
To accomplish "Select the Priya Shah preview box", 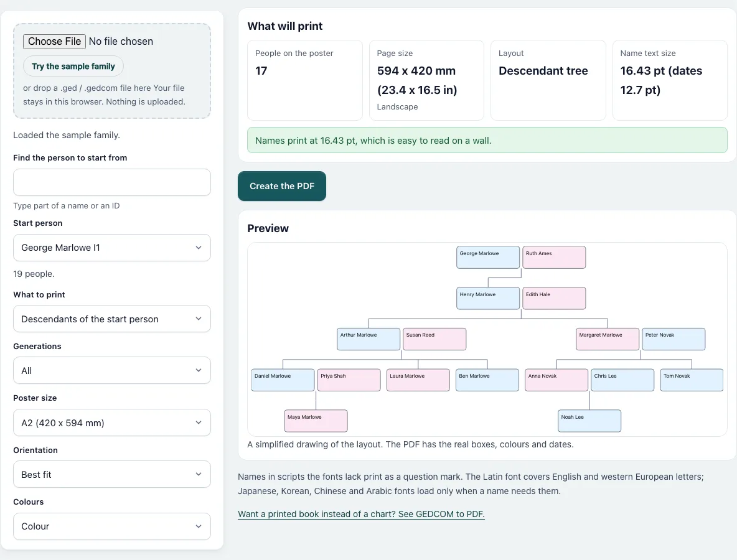I will [349, 380].
